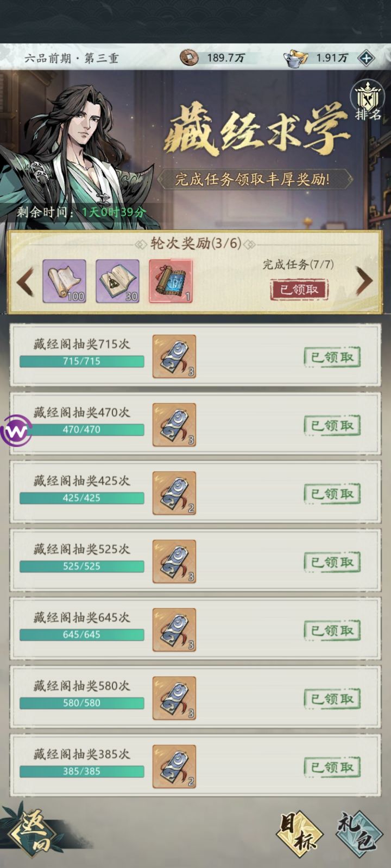Viewport: 391px width, 868px height.
Task: Tap the 藏经阁抽奖580次 task row
Action: tap(195, 698)
